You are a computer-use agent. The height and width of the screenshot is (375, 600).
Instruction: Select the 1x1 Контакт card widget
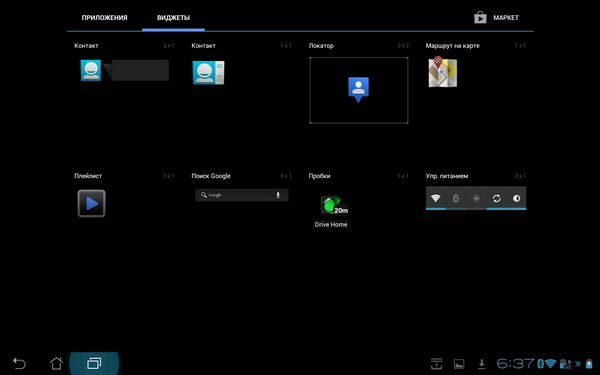click(209, 72)
